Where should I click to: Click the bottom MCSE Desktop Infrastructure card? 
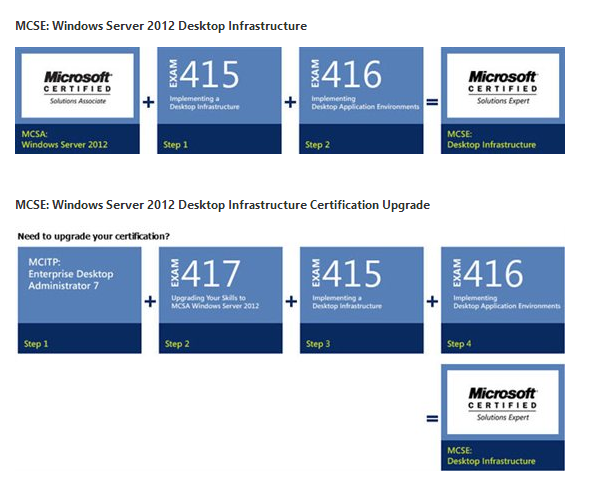click(503, 417)
